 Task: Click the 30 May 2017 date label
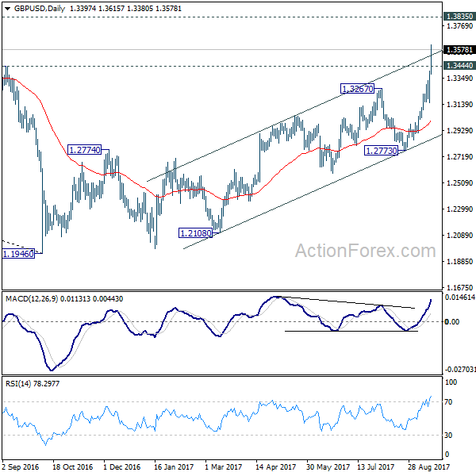click(328, 466)
